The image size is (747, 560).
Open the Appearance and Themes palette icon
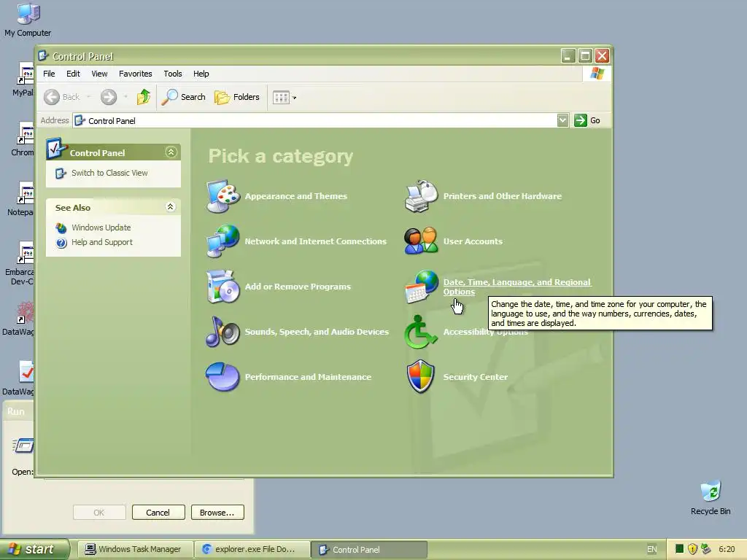point(222,196)
